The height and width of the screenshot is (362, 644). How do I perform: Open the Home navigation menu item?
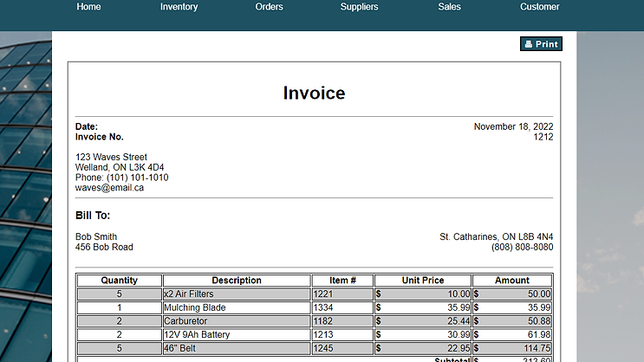coord(88,7)
